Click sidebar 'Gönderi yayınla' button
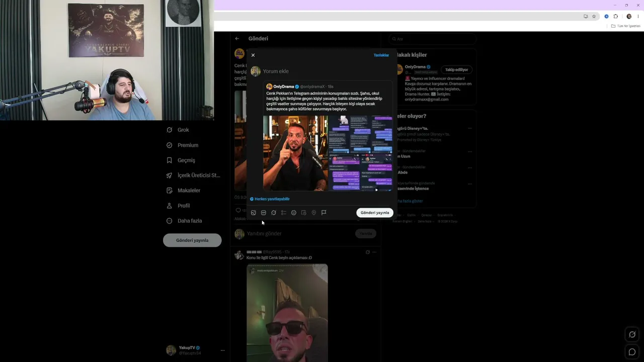 (x=192, y=240)
